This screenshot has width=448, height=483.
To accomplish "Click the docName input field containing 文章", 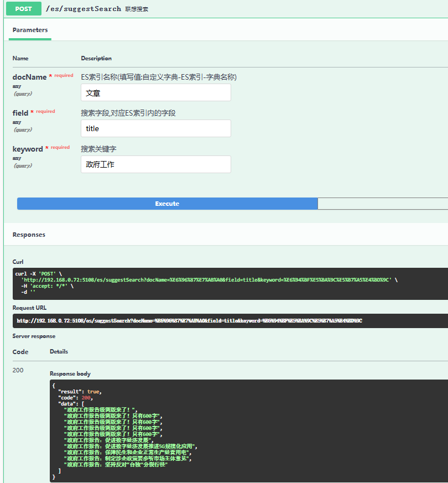I will coord(156,92).
